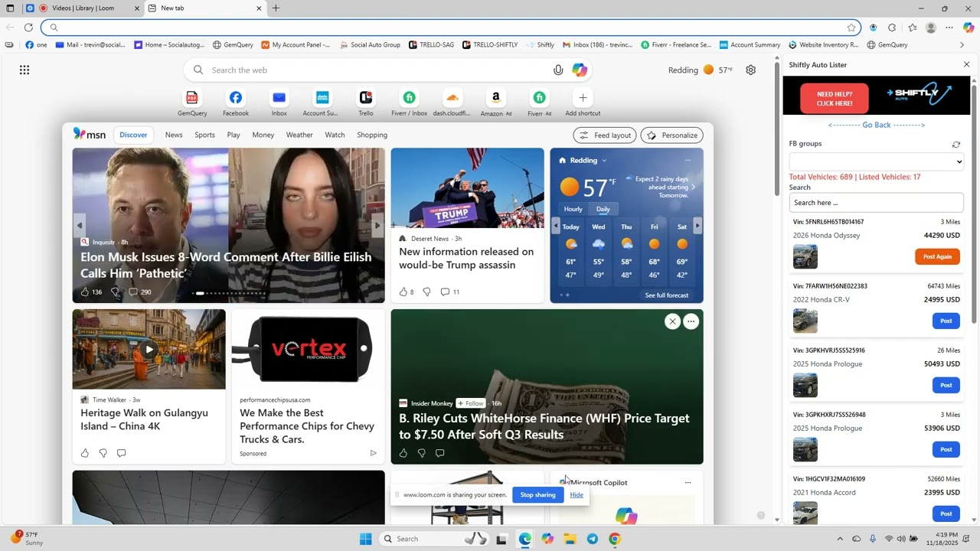Open a new browser tab
Screen dimensions: 980x551
(x=276, y=8)
